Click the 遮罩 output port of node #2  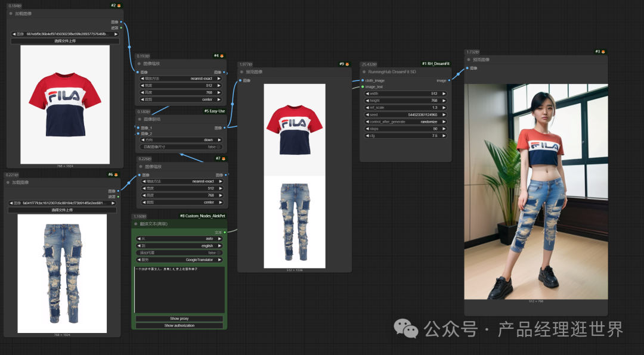(x=120, y=28)
